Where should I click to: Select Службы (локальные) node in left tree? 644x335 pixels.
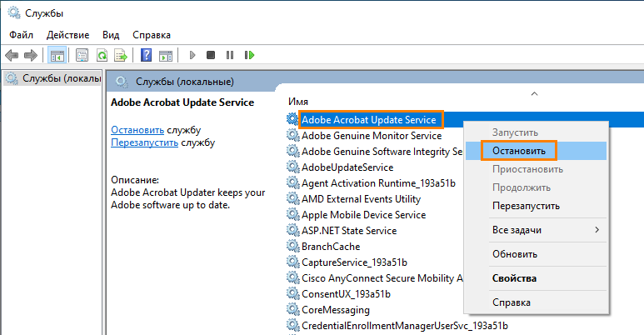(53, 78)
